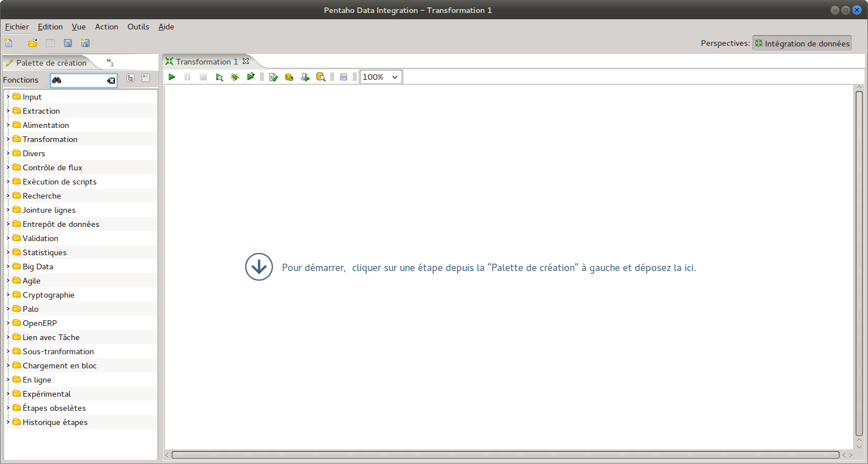Open the 100% zoom dropdown
Image resolution: width=868 pixels, height=464 pixels.
click(381, 77)
